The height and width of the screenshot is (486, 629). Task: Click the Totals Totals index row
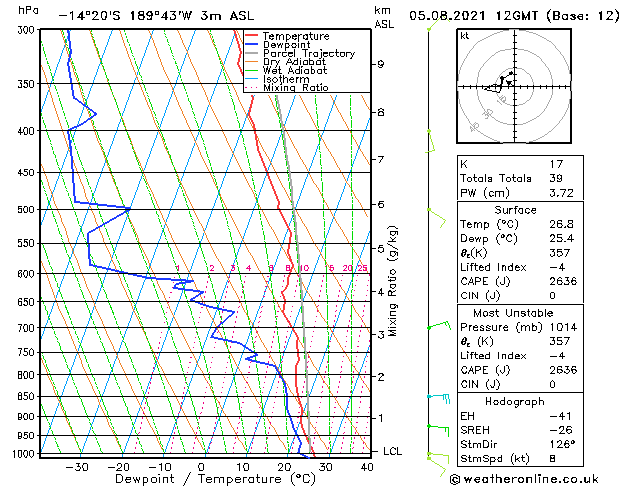tap(520, 178)
